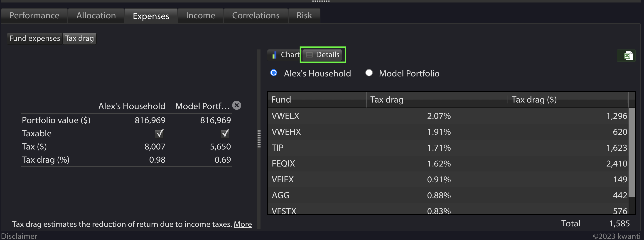Image resolution: width=644 pixels, height=240 pixels.
Task: Click the Alex's Household column header
Action: [132, 106]
